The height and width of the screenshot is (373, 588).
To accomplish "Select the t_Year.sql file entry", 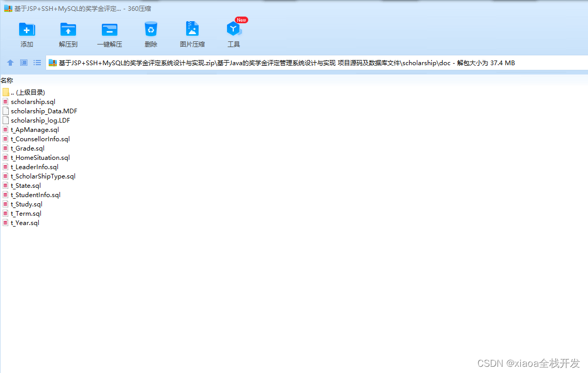I will [25, 222].
